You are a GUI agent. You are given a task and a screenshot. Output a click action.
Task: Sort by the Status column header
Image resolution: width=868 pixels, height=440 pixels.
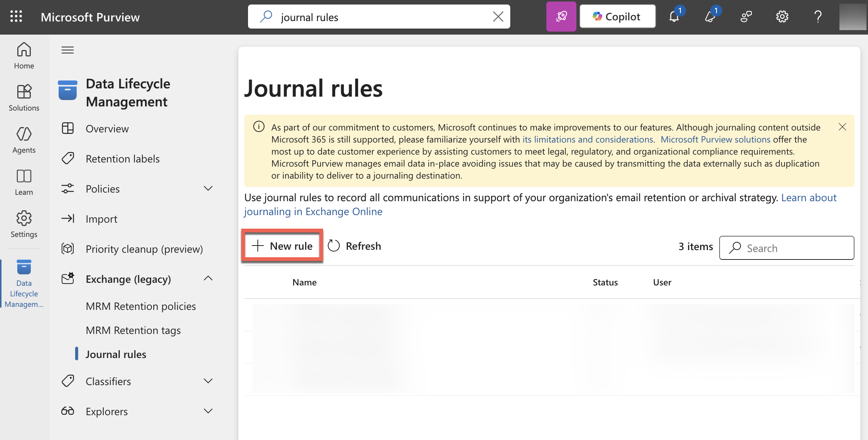tap(605, 282)
